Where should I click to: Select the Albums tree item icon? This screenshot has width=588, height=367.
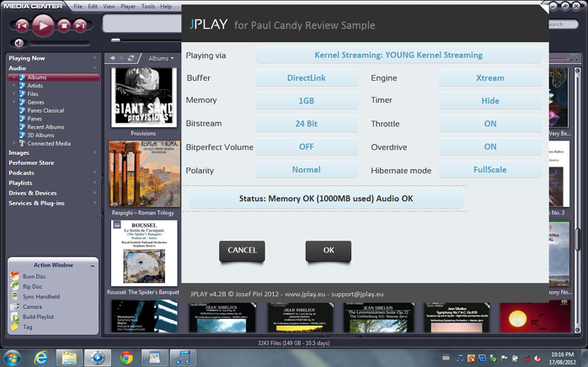pos(23,77)
